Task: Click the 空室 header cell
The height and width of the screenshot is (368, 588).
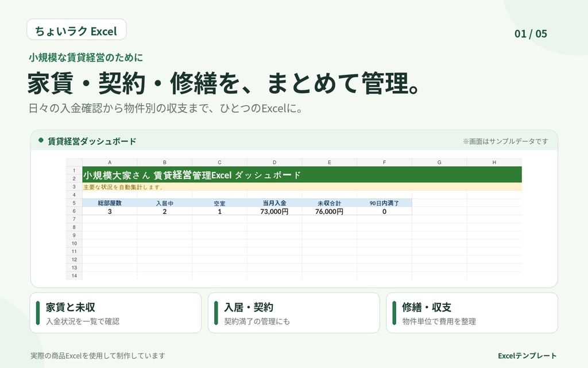Action: pyautogui.click(x=219, y=203)
